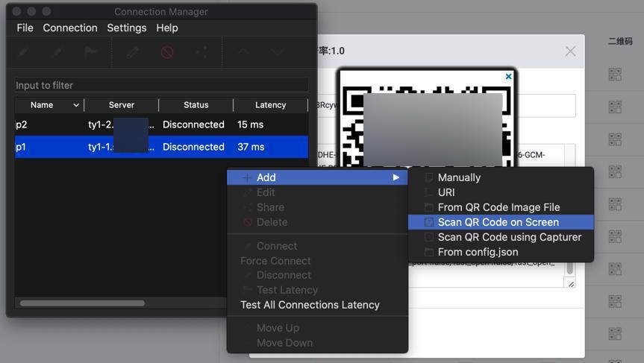Click the ty1-2 server cell

[x=121, y=124]
